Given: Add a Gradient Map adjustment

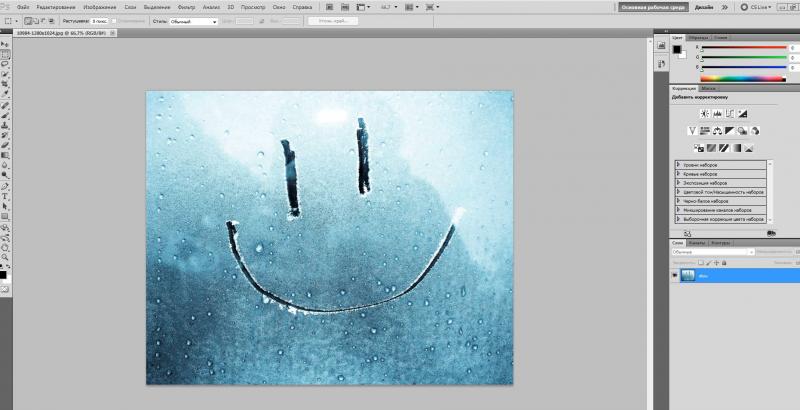Looking at the screenshot, I should tap(736, 148).
